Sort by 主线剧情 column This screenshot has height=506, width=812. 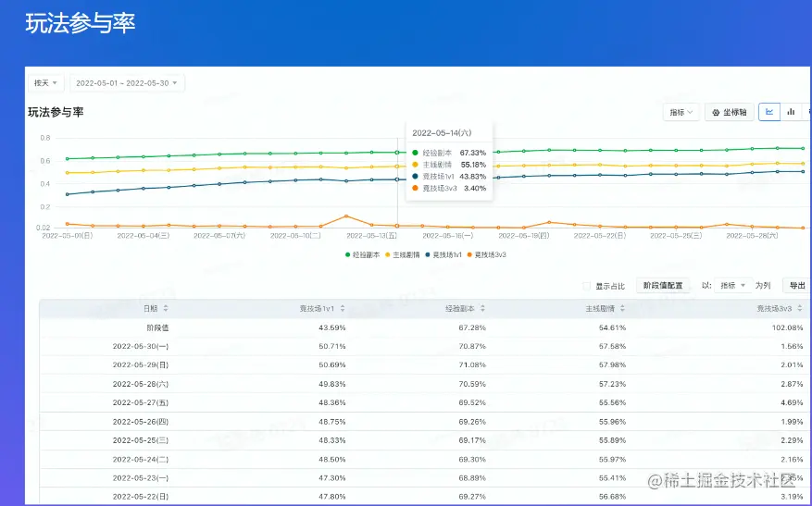(x=622, y=308)
